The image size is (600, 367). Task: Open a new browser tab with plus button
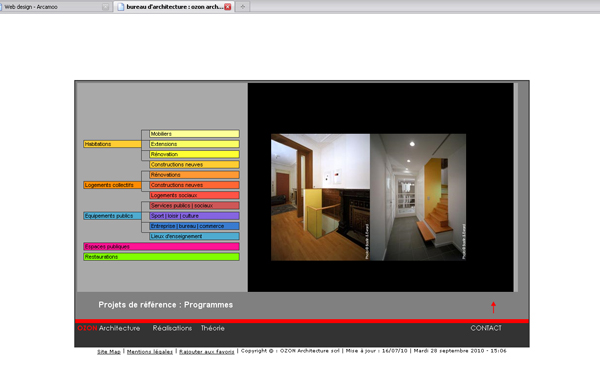click(x=243, y=7)
